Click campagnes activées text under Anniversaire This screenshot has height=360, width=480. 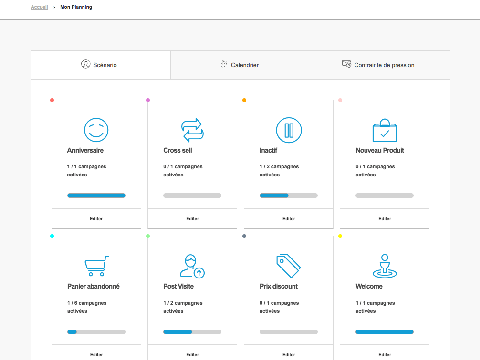[87, 170]
